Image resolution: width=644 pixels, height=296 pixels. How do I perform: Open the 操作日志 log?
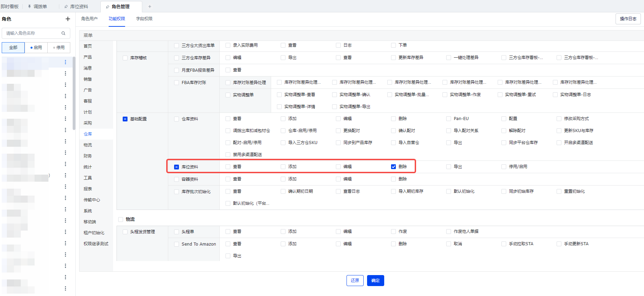coord(628,19)
